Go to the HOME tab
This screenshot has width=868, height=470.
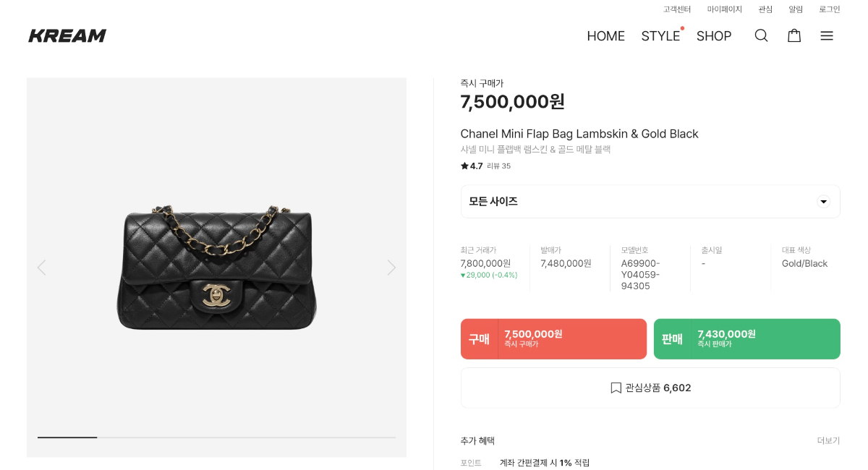(605, 36)
